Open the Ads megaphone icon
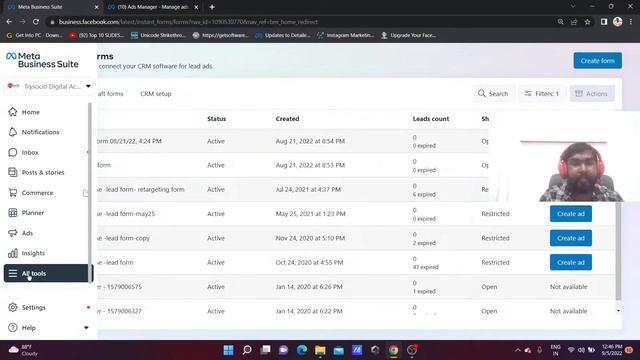640x360 pixels. point(13,233)
